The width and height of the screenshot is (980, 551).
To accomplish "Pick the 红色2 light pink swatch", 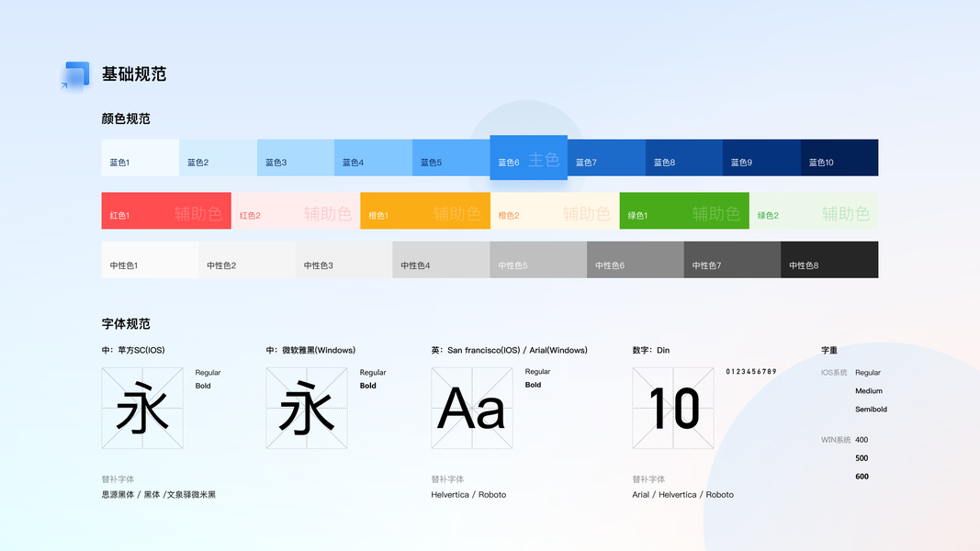I will pos(296,210).
